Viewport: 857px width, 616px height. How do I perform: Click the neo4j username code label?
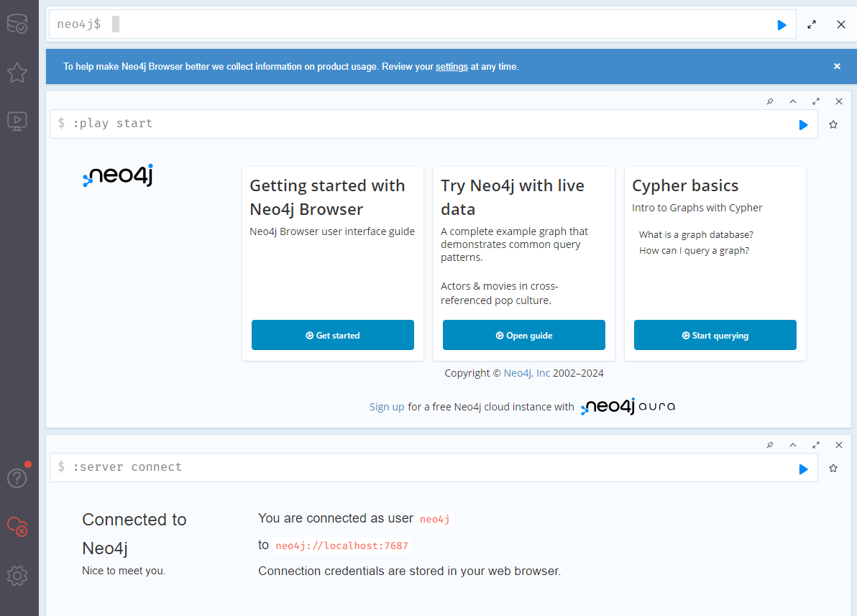434,519
